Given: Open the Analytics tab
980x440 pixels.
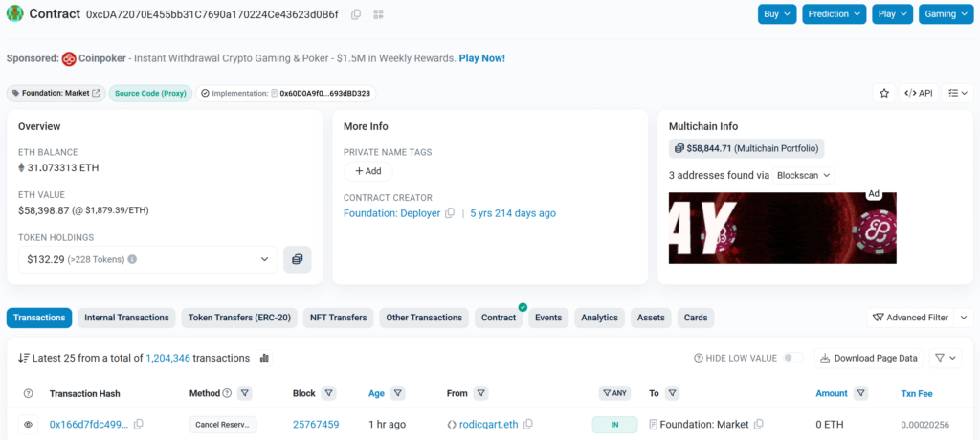Looking at the screenshot, I should pos(599,318).
